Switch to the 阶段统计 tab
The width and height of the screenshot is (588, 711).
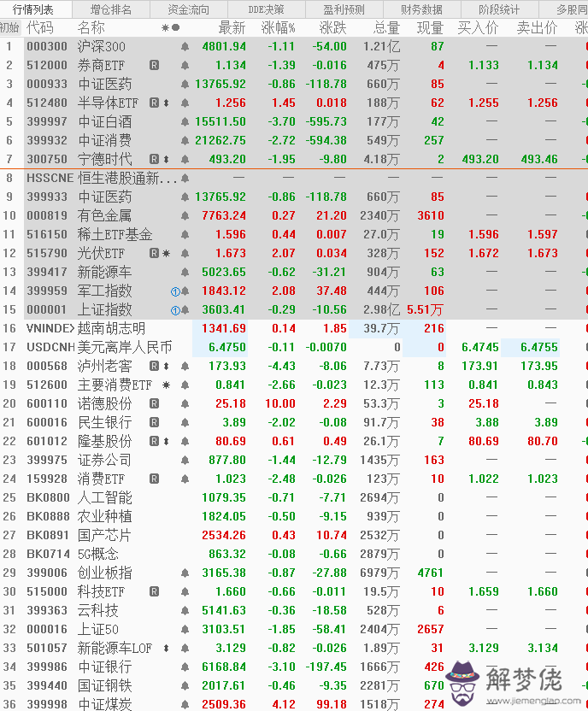[x=499, y=9]
